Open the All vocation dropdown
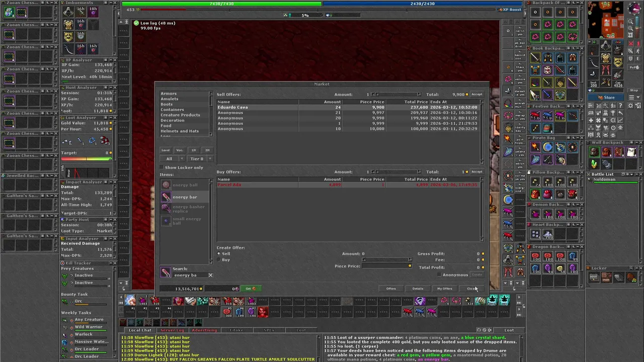Viewport: 644px width, 362px height. pyautogui.click(x=173, y=158)
